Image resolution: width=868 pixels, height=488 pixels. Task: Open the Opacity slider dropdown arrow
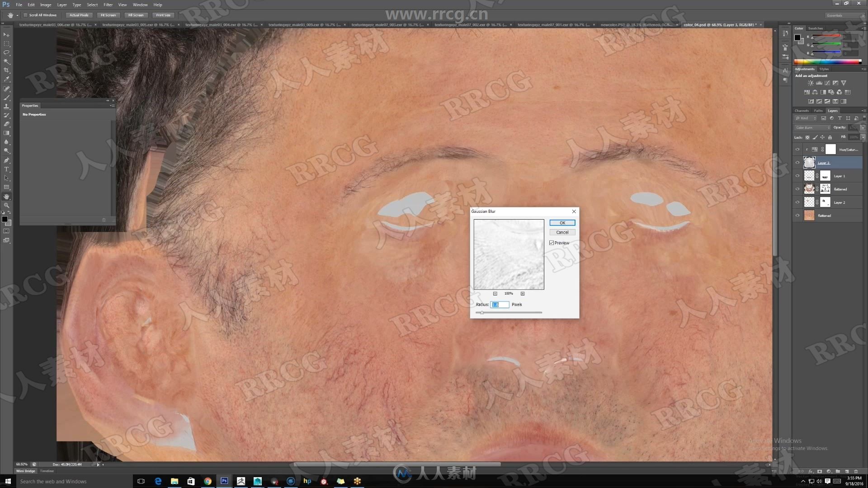coord(863,128)
